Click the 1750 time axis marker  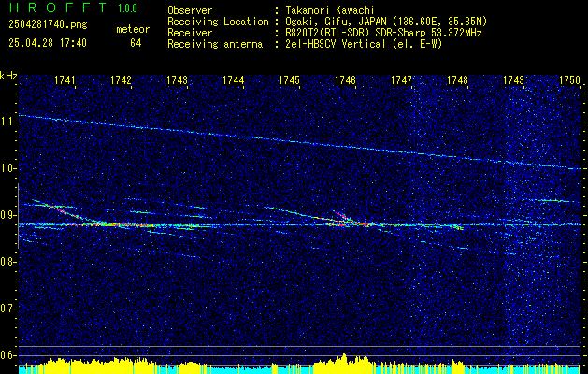coord(569,80)
